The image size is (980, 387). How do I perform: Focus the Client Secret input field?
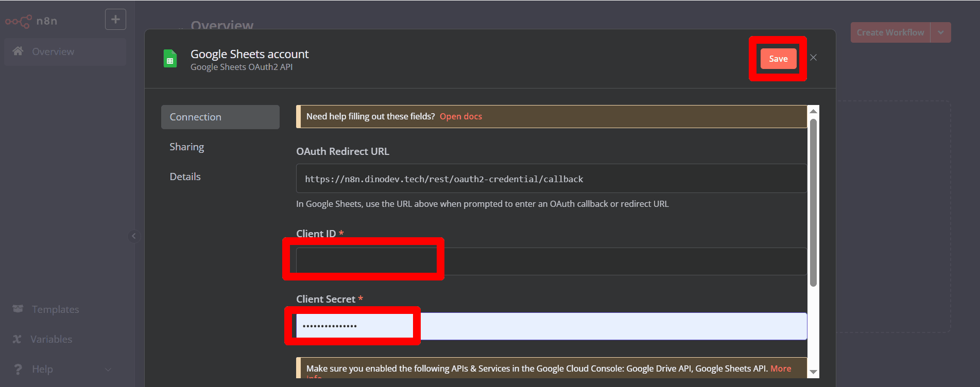(x=552, y=326)
